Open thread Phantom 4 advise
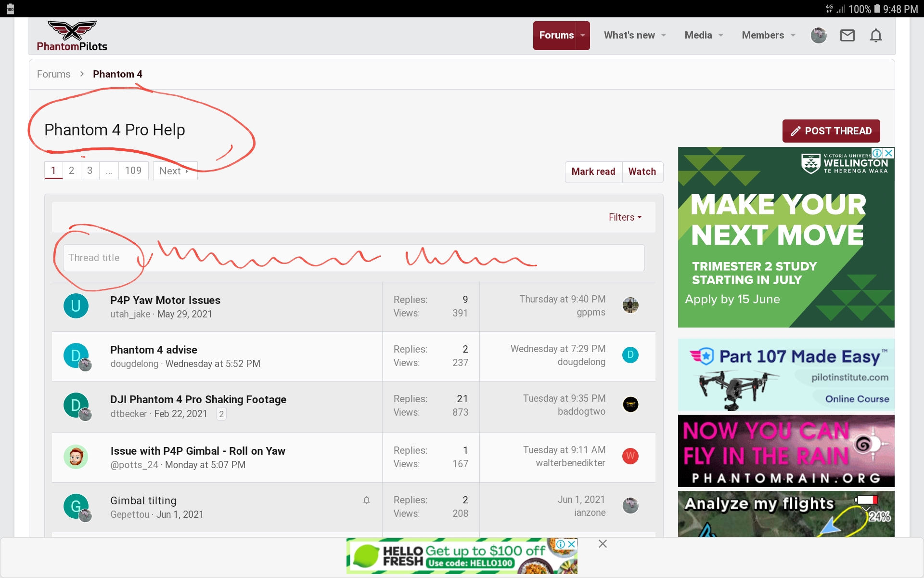This screenshot has width=924, height=578. coord(154,350)
